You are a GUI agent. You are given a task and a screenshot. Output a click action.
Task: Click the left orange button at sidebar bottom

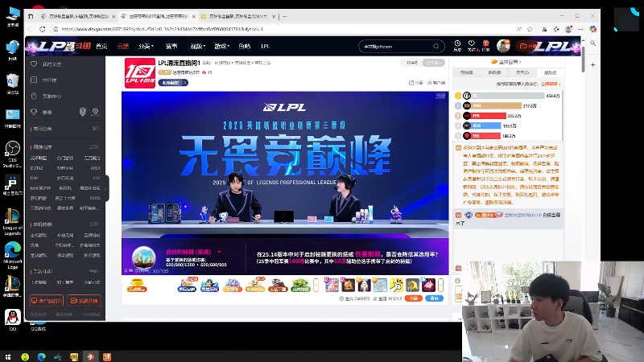pos(47,300)
